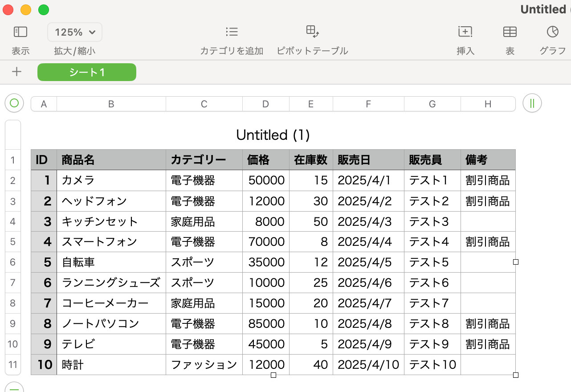
Task: Select cell containing カメラ
Action: (x=111, y=180)
